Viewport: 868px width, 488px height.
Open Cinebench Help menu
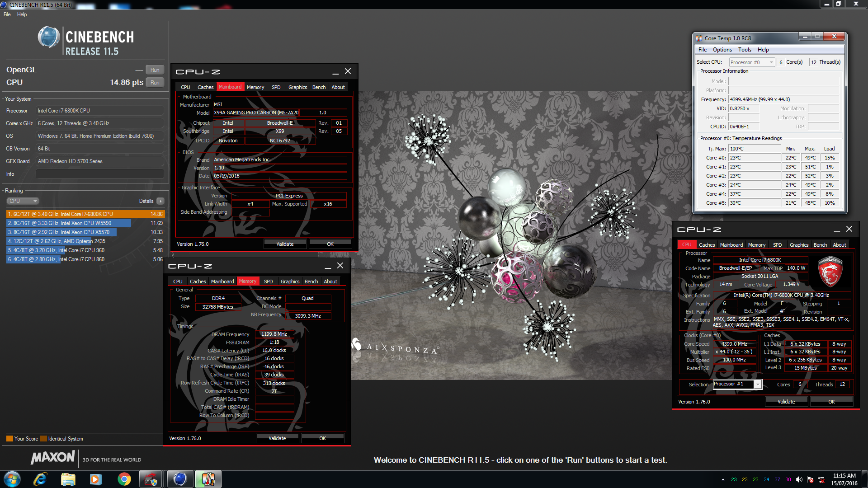pyautogui.click(x=22, y=14)
